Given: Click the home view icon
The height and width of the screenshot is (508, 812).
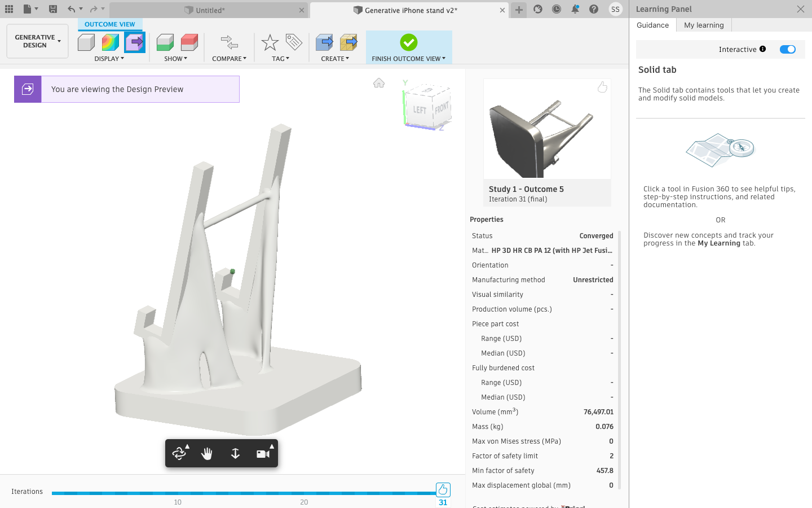Looking at the screenshot, I should point(379,83).
